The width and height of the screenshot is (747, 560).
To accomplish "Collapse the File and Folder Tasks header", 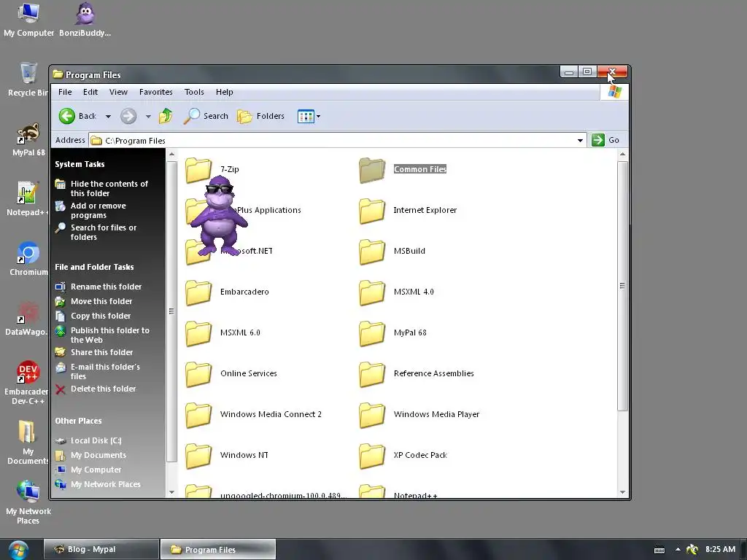I will pyautogui.click(x=94, y=267).
